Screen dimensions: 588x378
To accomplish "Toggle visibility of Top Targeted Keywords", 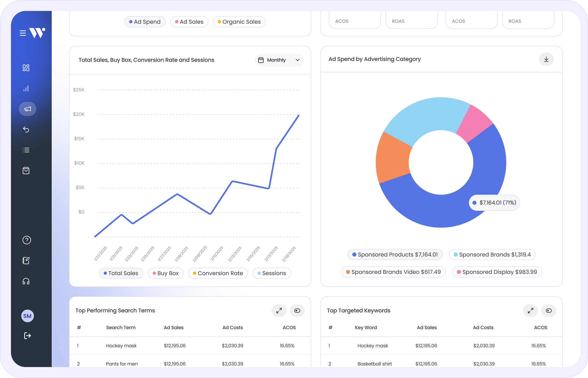I will coord(548,311).
